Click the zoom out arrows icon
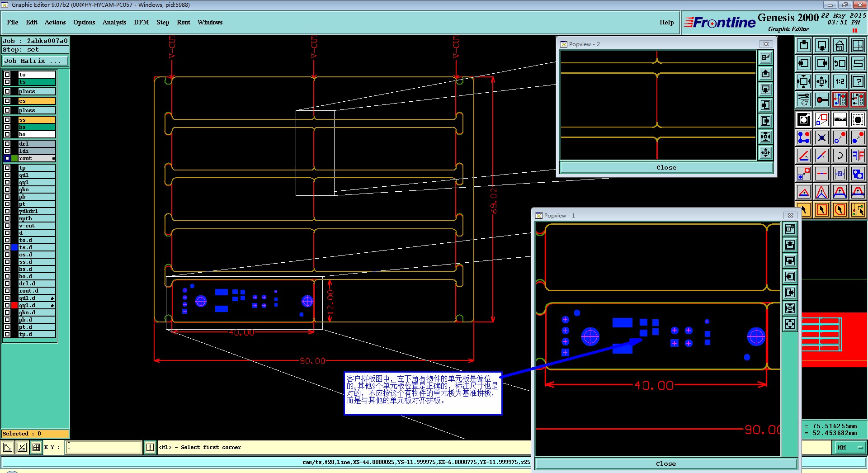Screen dimensions: 868x473 [804, 81]
